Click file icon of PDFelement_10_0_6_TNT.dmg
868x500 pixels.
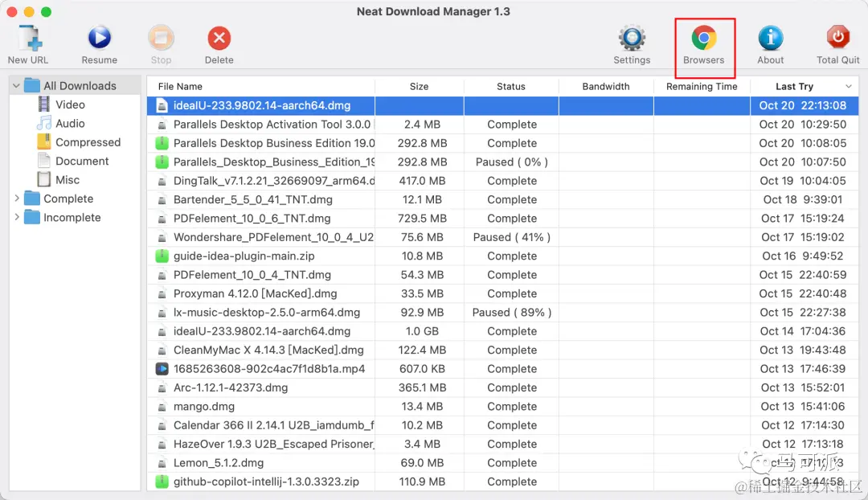coord(162,218)
